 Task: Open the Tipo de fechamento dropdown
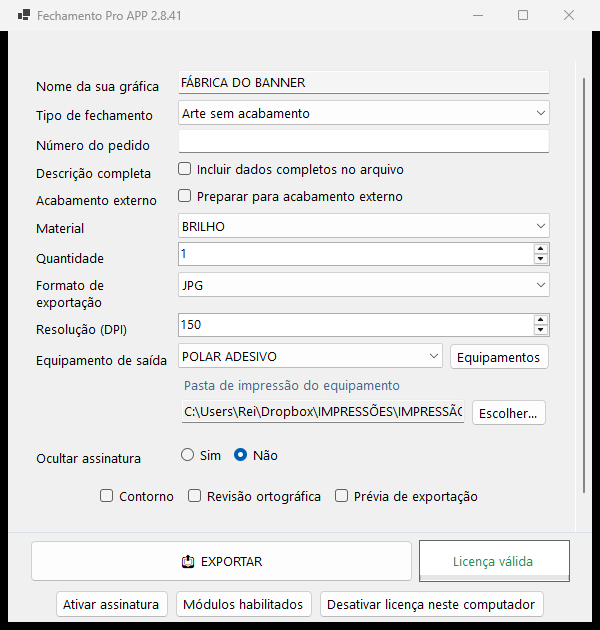point(364,113)
